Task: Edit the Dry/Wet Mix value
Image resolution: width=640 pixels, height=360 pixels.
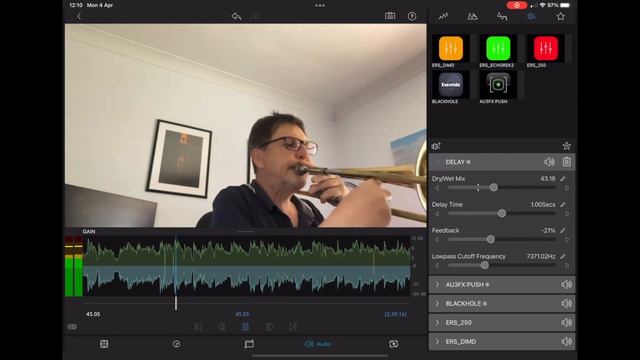Action: point(563,179)
